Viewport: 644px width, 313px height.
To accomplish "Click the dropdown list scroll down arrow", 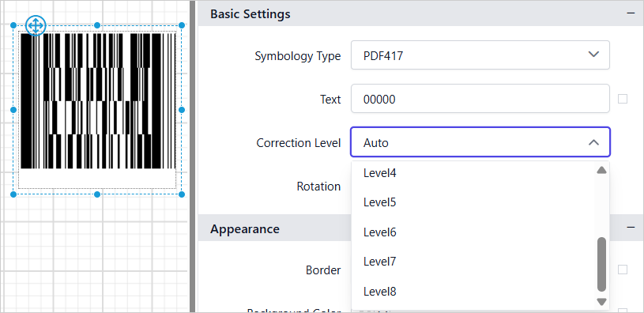I will 601,302.
